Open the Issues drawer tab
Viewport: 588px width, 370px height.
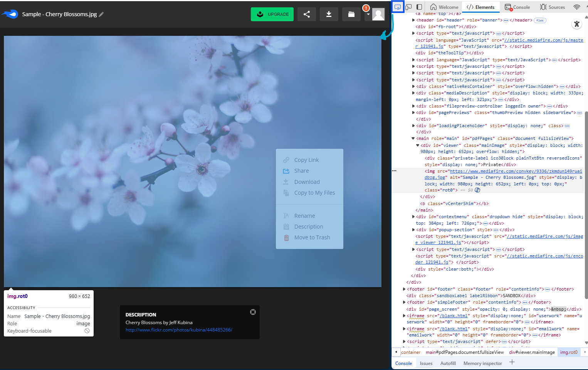pos(426,363)
